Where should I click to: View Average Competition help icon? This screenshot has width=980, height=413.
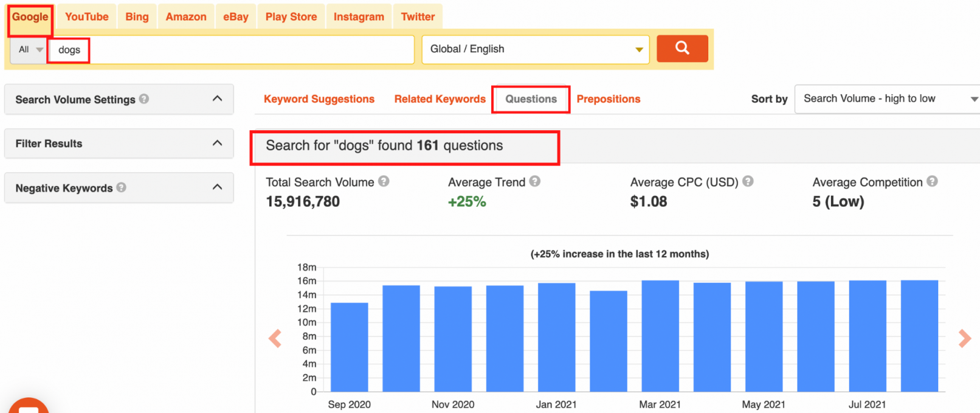pyautogui.click(x=933, y=181)
